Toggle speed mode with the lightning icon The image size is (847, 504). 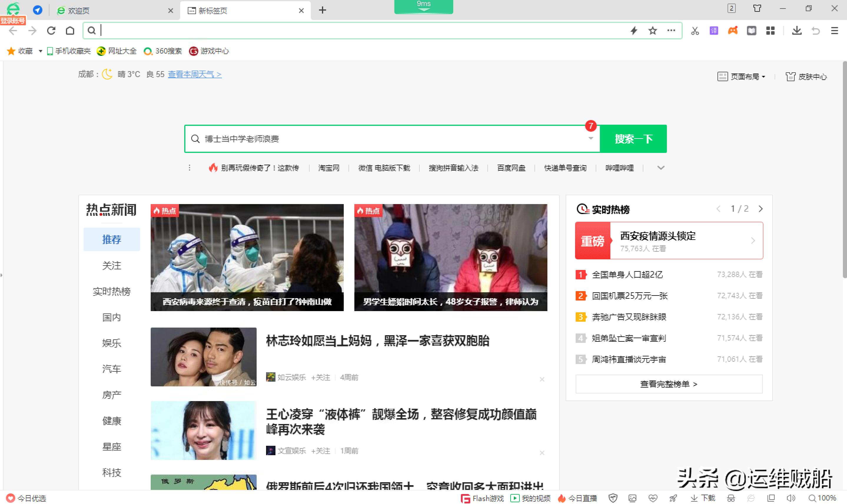pos(634,31)
